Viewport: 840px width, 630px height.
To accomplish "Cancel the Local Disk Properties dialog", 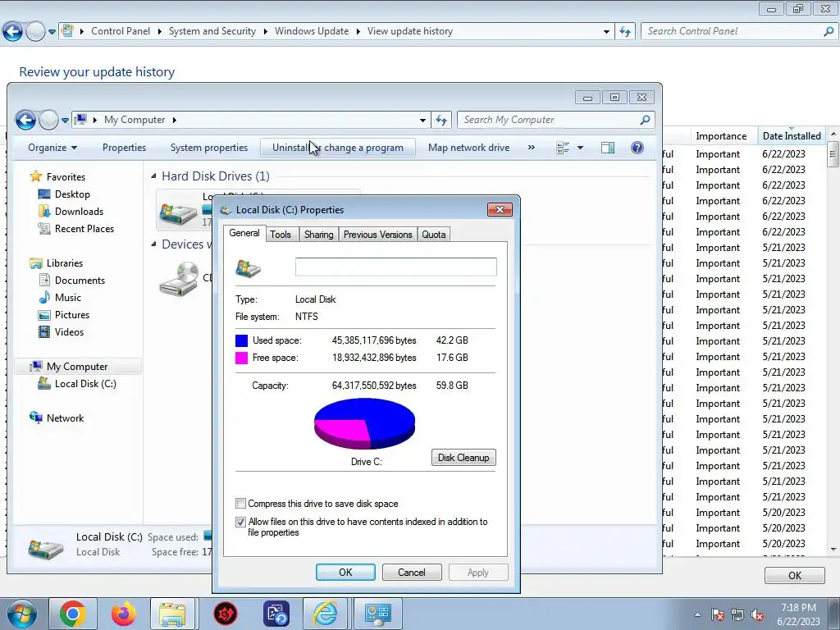I will click(412, 572).
